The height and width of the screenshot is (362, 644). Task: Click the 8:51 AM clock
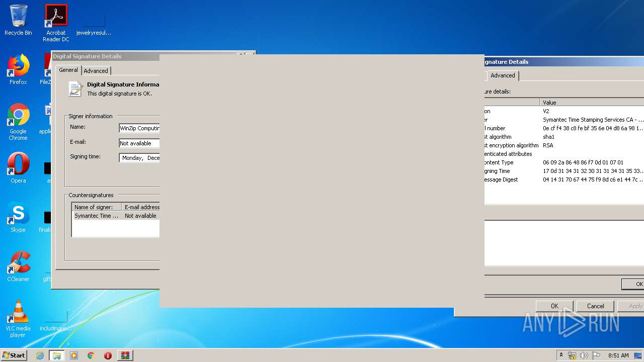tap(618, 355)
